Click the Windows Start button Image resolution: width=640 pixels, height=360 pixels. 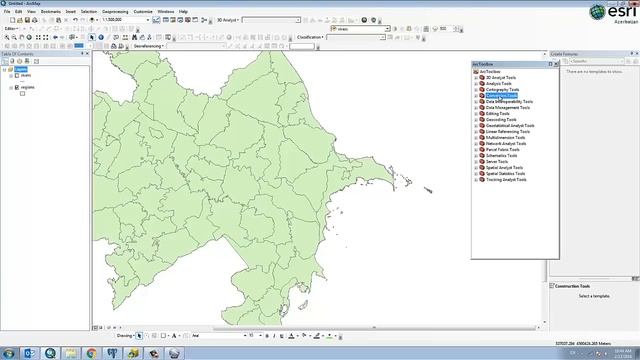(x=9, y=353)
